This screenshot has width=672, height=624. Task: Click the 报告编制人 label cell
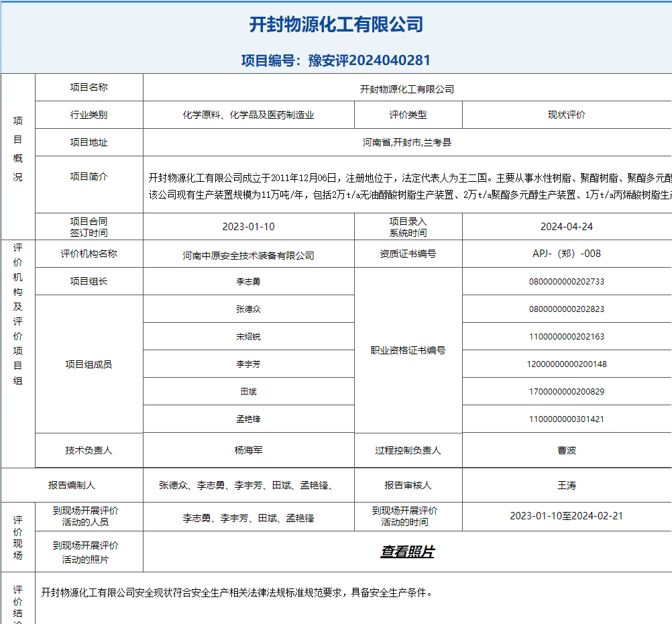(x=72, y=485)
